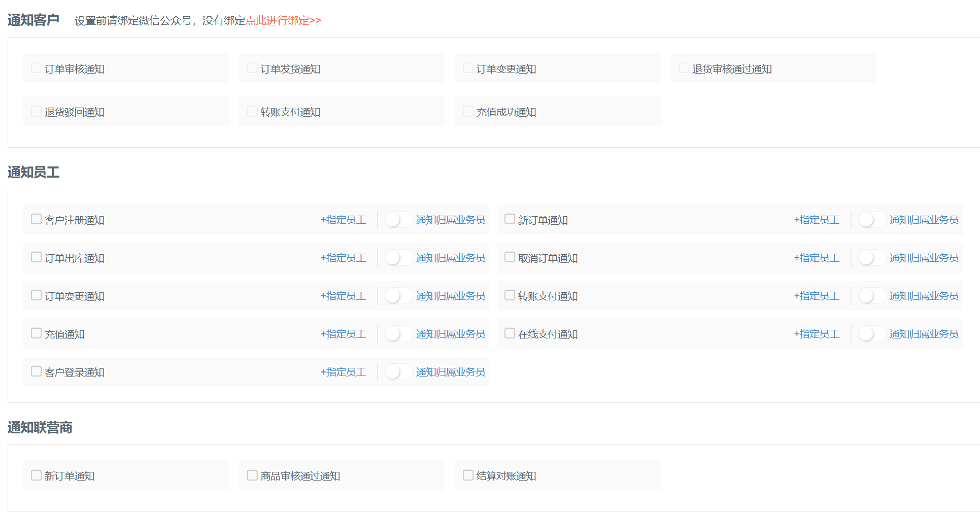Viewport: 980px width, 512px height.
Task: Toggle 通知归属业务员 switch for 充值通知
Action: pyautogui.click(x=398, y=334)
